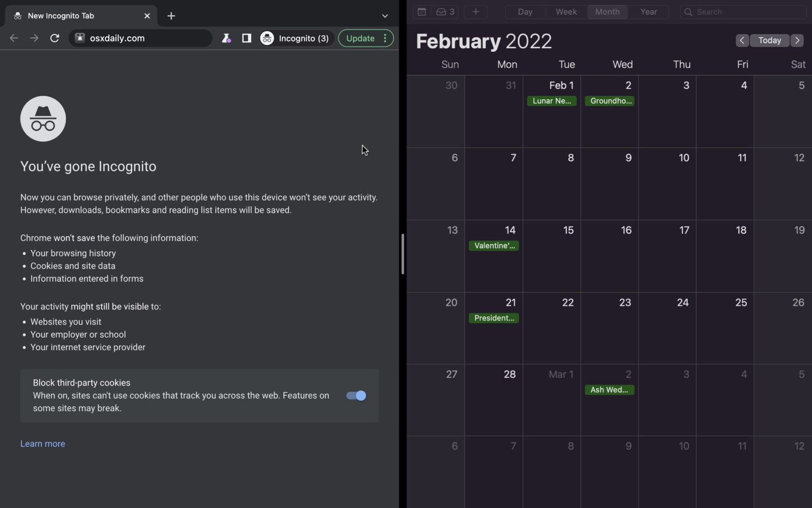812x508 pixels.
Task: Go to the previous month arrow
Action: click(742, 40)
